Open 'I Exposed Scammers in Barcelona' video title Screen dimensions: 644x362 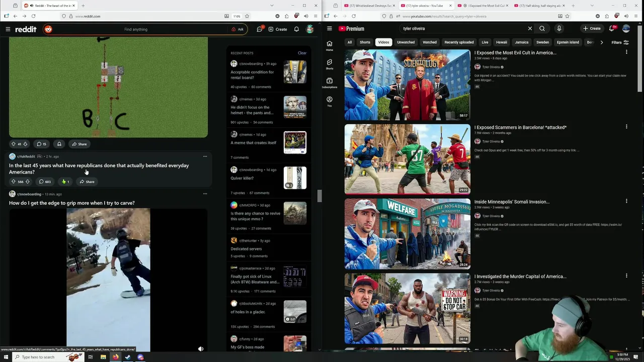(x=520, y=127)
